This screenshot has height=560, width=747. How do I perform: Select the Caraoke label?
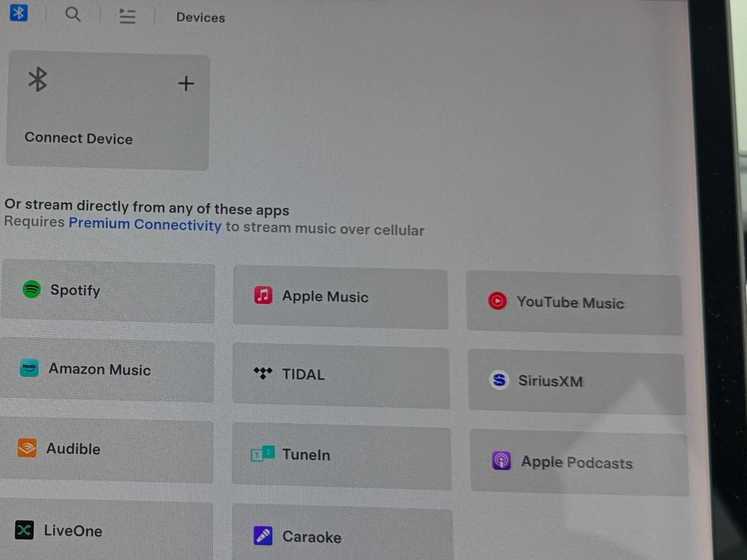click(x=312, y=537)
